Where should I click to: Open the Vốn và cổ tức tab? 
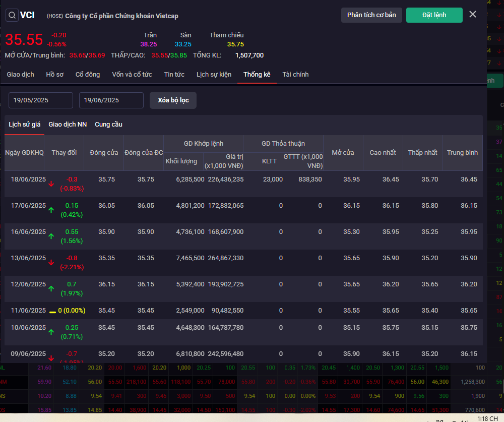(x=132, y=74)
